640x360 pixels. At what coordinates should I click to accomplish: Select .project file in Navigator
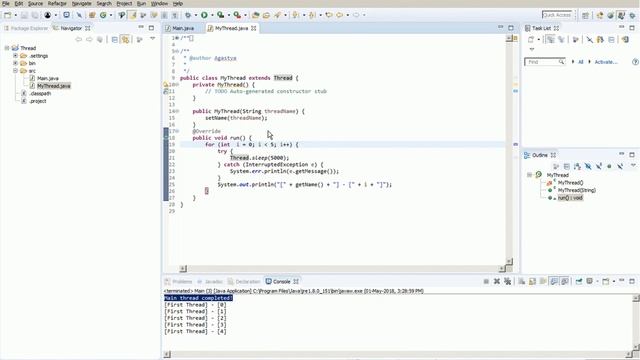(38, 101)
